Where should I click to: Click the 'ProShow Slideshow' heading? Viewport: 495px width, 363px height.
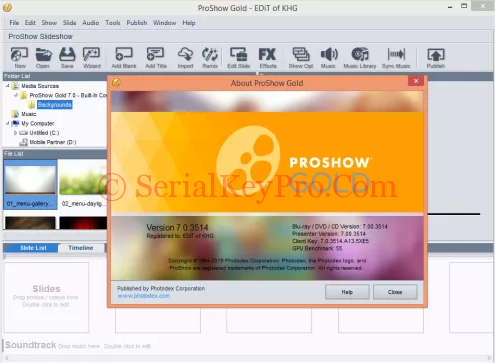point(40,36)
